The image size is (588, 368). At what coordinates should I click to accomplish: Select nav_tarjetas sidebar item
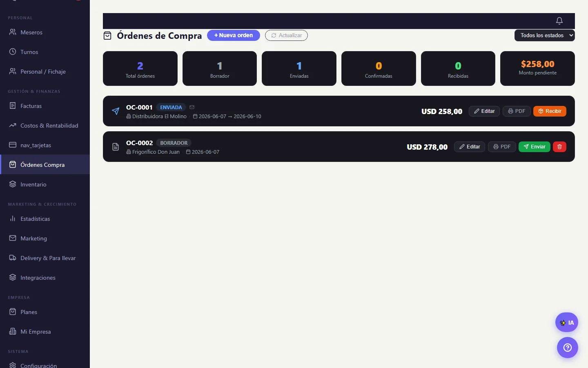coord(45,145)
